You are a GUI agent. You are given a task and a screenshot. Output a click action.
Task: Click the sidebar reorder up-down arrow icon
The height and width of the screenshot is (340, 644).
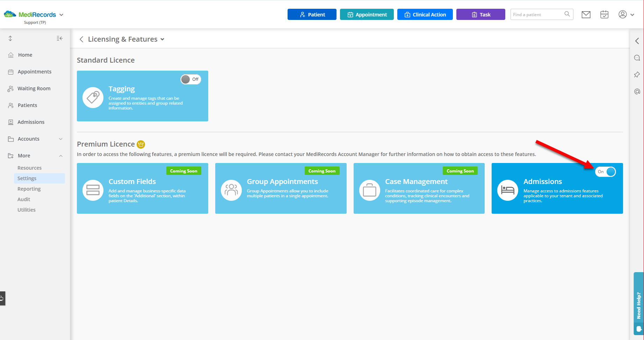click(10, 38)
